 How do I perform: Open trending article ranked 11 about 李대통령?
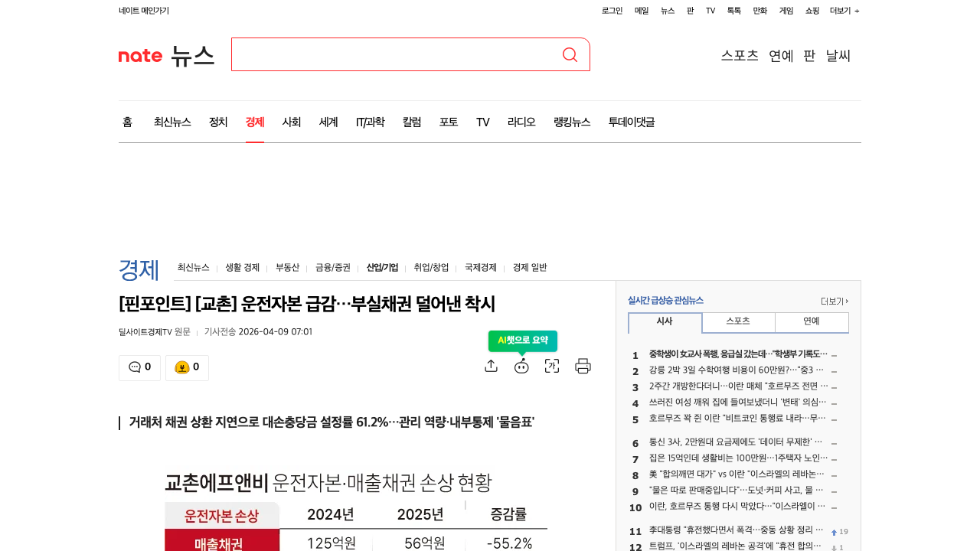click(736, 530)
